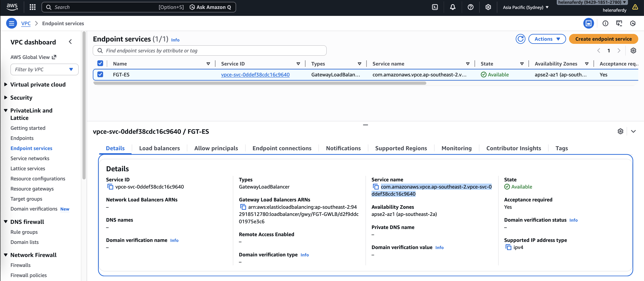Switch to the Load balancers tab
The height and width of the screenshot is (281, 644).
159,148
